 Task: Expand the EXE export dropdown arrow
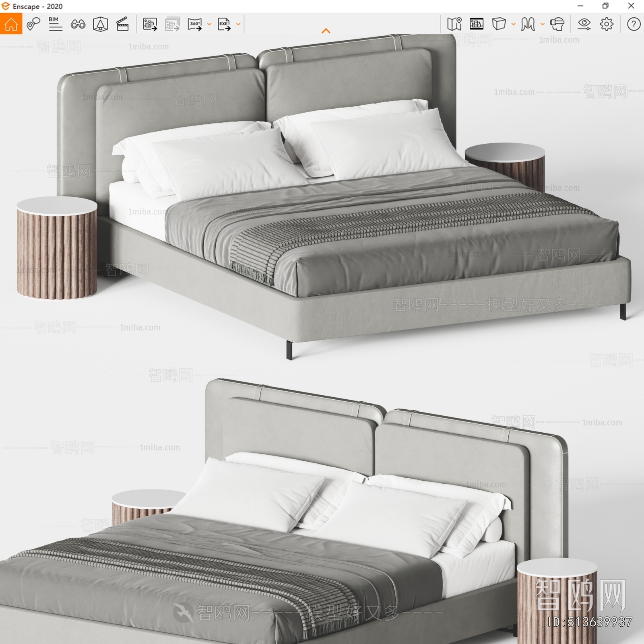point(238,24)
